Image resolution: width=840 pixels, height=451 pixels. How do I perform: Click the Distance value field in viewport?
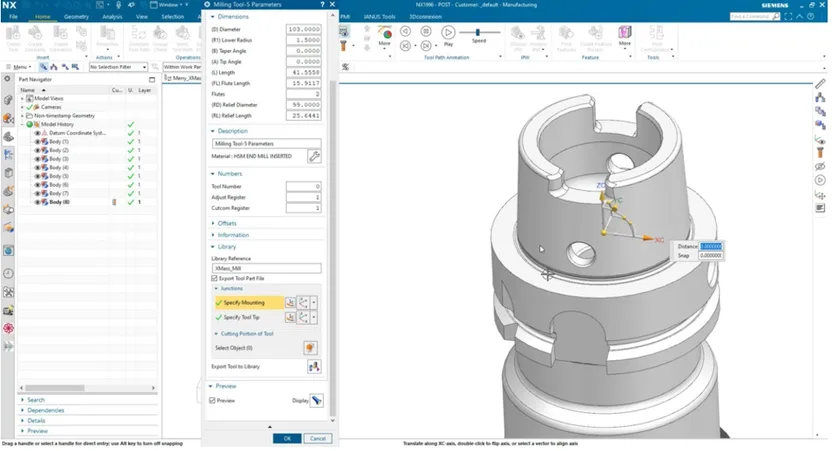pyautogui.click(x=711, y=246)
